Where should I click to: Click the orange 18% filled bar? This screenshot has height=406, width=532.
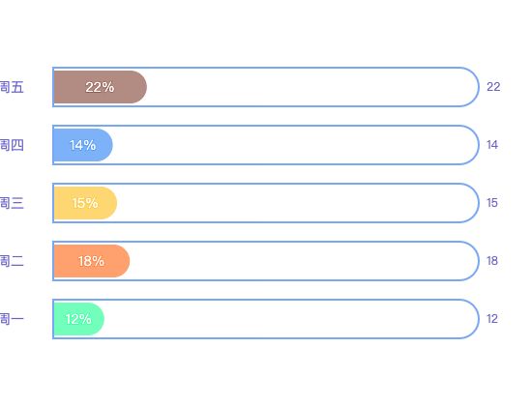[92, 261]
